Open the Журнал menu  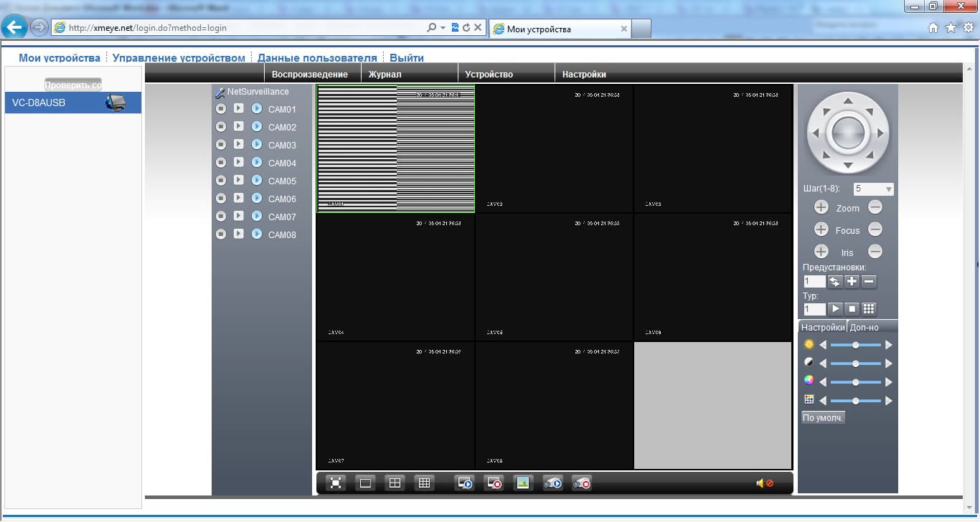pos(385,74)
